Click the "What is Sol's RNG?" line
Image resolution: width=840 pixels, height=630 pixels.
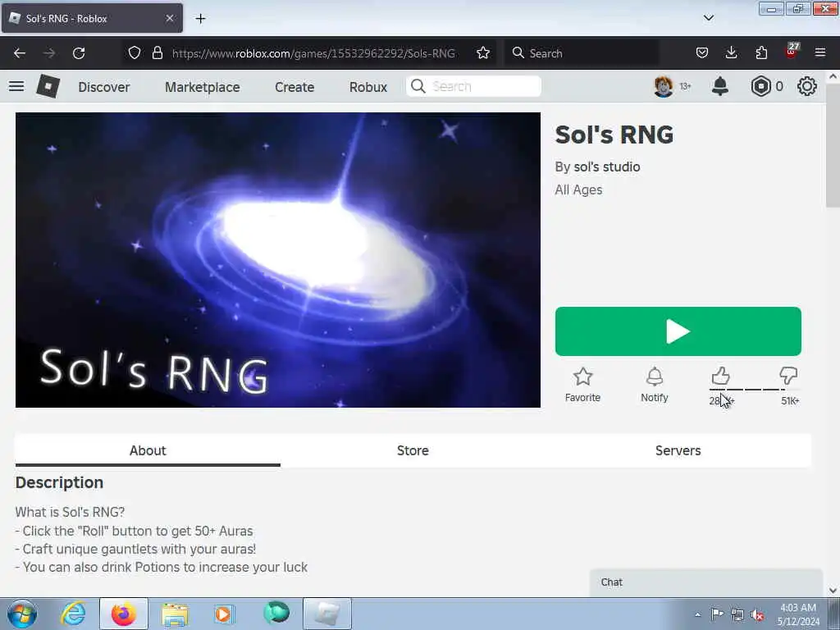[71, 512]
